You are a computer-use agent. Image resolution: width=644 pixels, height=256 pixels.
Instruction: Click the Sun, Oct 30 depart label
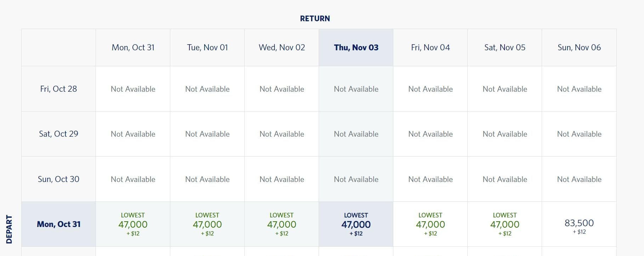[x=59, y=179]
